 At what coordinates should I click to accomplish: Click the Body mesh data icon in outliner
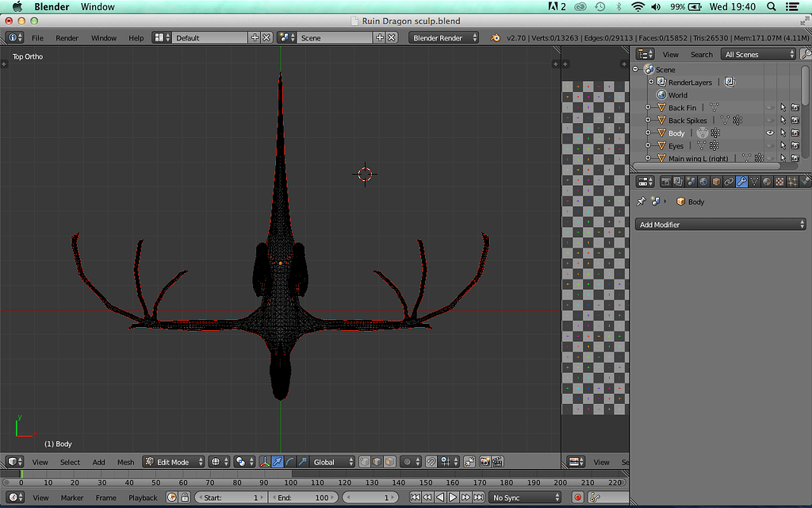[x=703, y=133]
